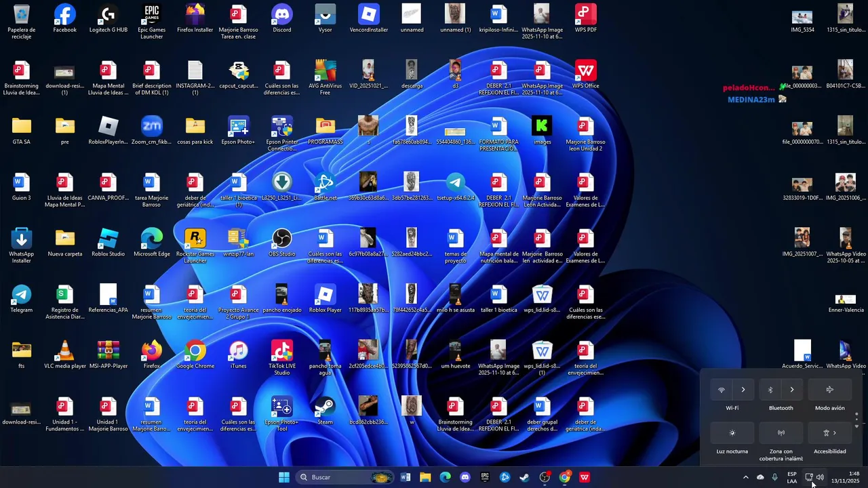The image size is (868, 488).
Task: Select the capcut_capcut desktop icon
Action: tap(239, 74)
